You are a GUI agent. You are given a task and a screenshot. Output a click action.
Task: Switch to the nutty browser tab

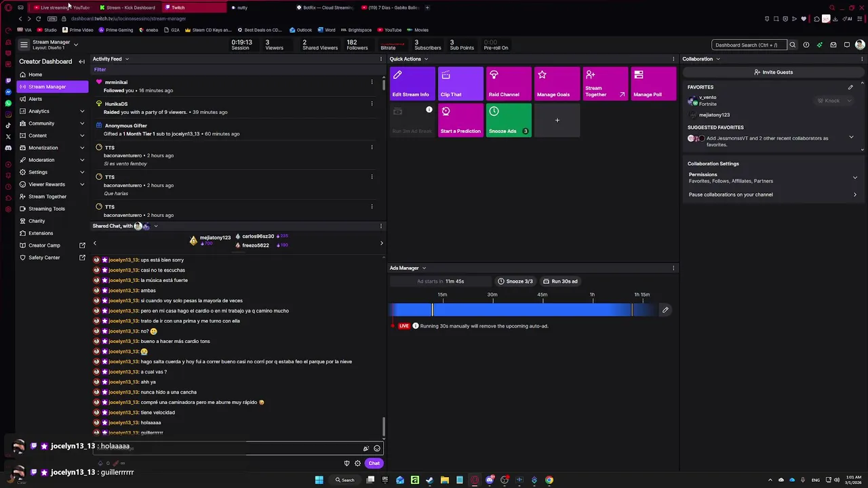260,7
